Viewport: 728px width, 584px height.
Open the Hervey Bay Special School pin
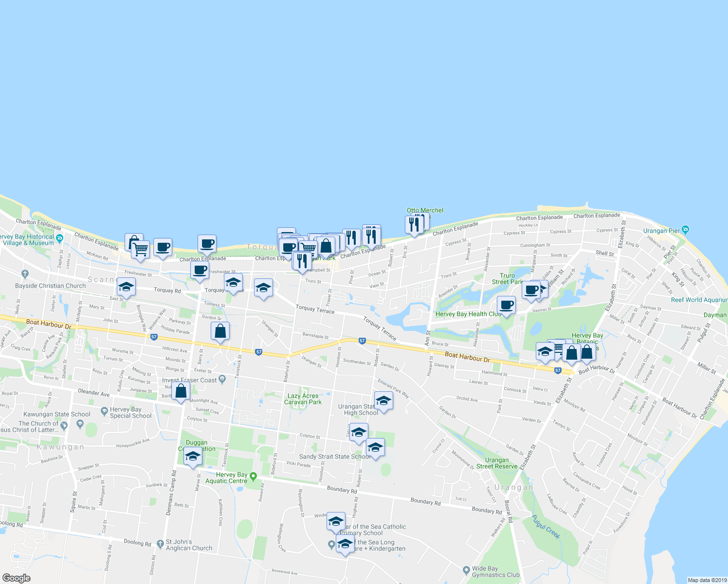104,411
